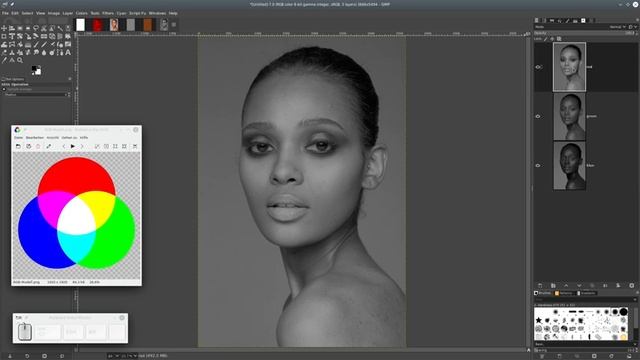The width and height of the screenshot is (640, 360).
Task: Hide the red layer
Action: (x=538, y=67)
